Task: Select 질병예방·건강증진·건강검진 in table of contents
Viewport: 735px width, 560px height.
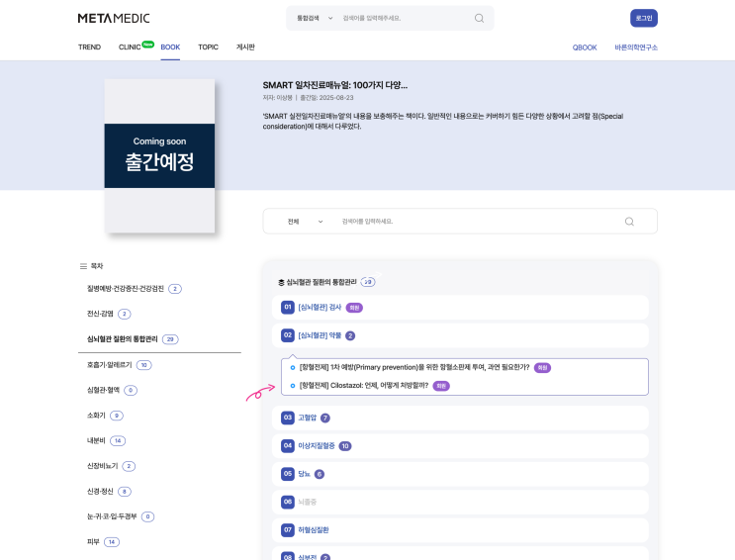Action: [126, 289]
